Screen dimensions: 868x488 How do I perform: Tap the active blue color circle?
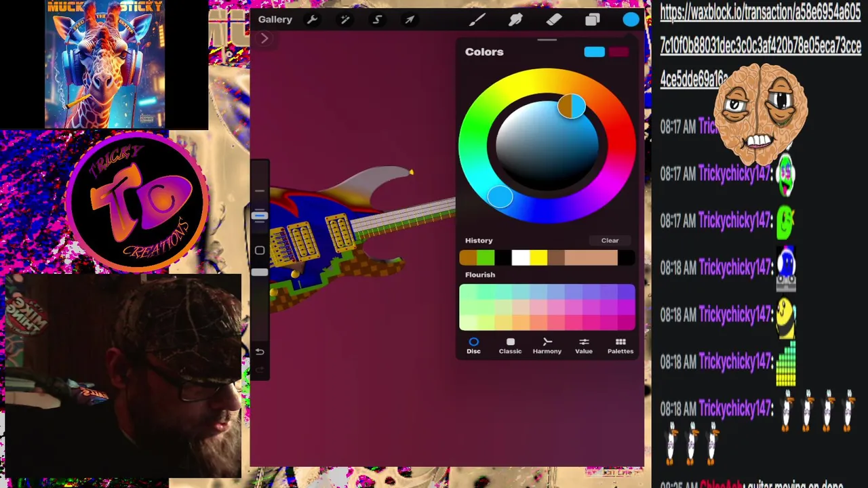[631, 20]
